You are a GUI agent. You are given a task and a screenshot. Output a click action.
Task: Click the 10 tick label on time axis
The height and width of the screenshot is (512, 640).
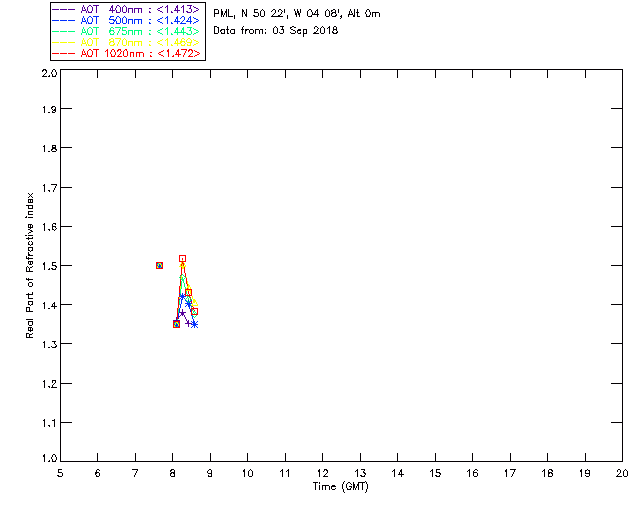pyautogui.click(x=247, y=473)
